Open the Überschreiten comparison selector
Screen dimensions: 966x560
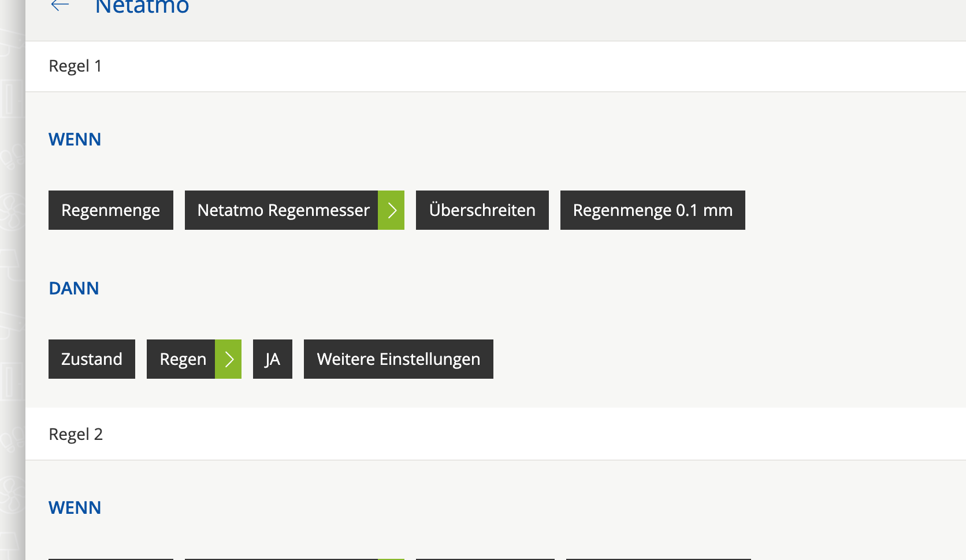[x=482, y=210]
